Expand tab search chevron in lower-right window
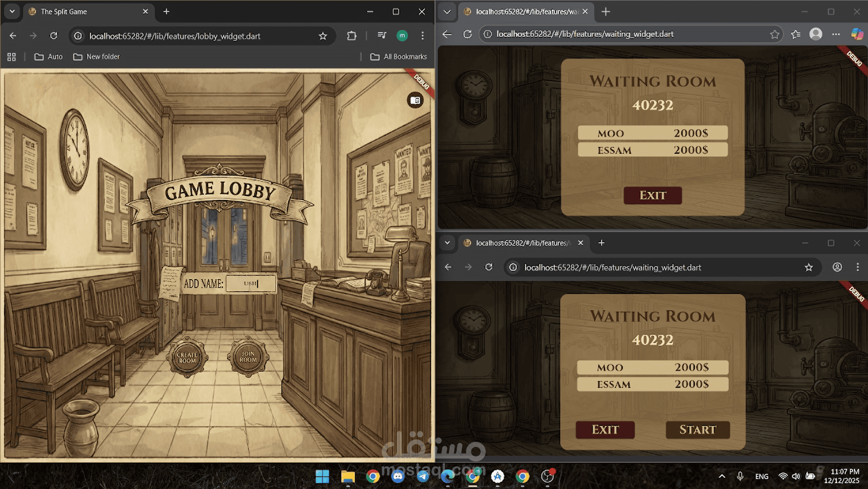Viewport: 868px width, 489px height. point(447,243)
